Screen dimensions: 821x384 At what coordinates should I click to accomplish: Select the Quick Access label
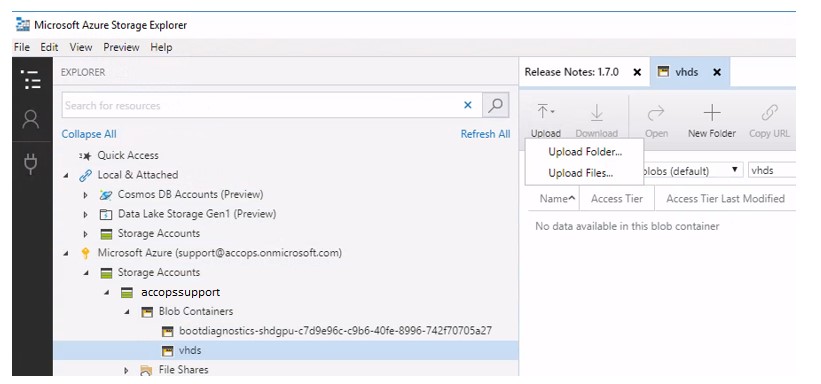[128, 156]
